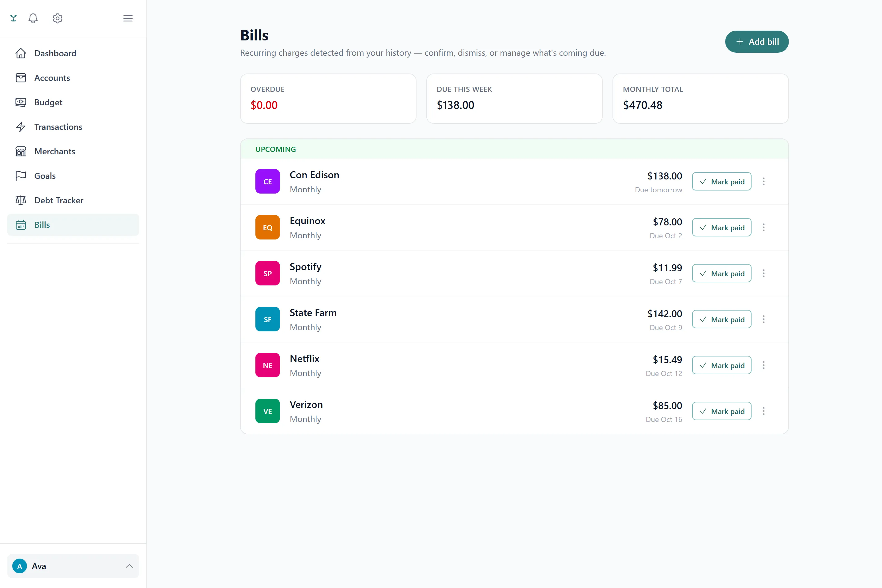The image size is (882, 588).
Task: Click the sprout app logo icon
Action: (13, 18)
